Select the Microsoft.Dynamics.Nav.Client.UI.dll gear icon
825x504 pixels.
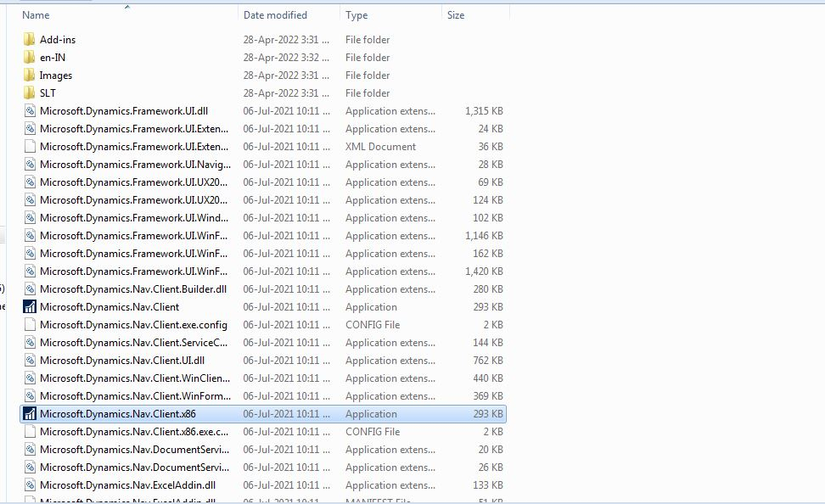pos(30,361)
